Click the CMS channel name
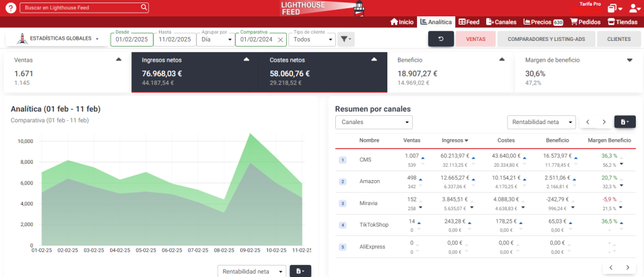Screen dimensions: 644x277 365,159
